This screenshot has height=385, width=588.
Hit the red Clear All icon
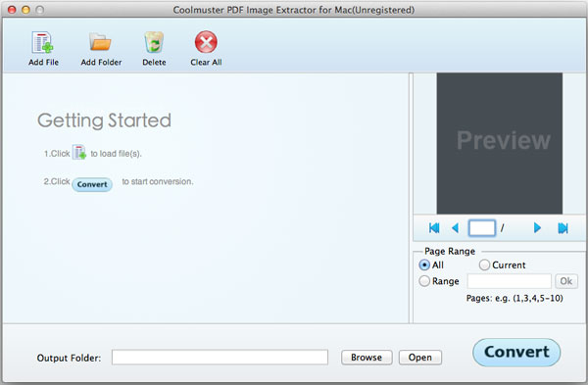tap(206, 42)
